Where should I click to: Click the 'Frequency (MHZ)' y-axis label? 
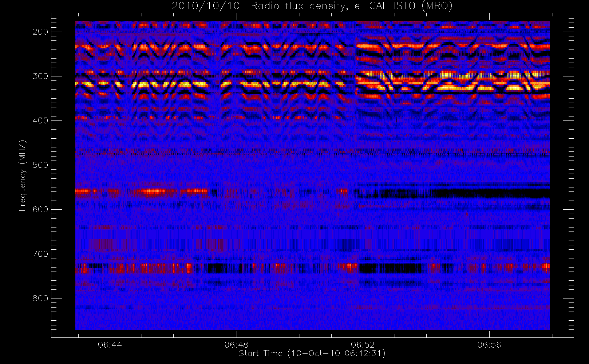coord(23,175)
